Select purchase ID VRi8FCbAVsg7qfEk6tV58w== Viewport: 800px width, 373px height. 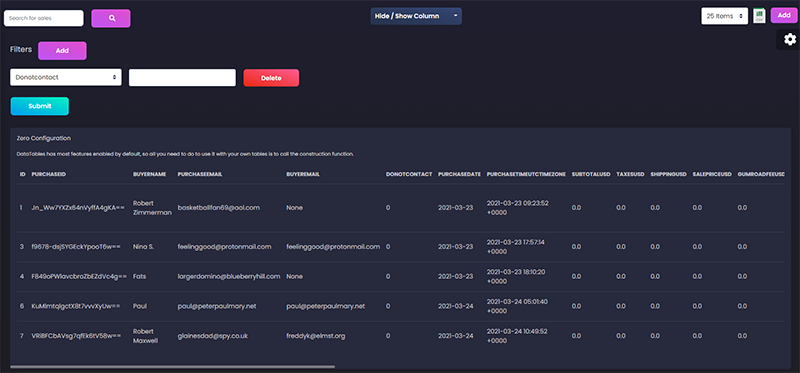pos(77,336)
